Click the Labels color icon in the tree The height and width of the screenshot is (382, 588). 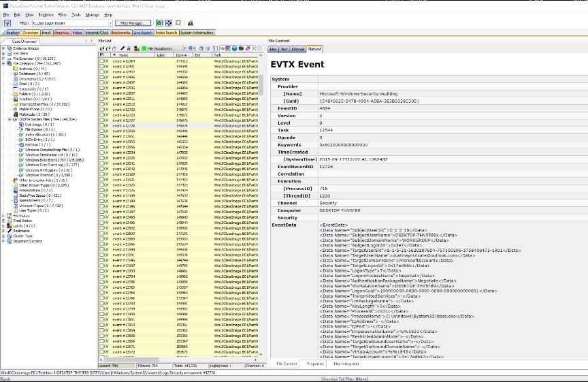click(10, 226)
